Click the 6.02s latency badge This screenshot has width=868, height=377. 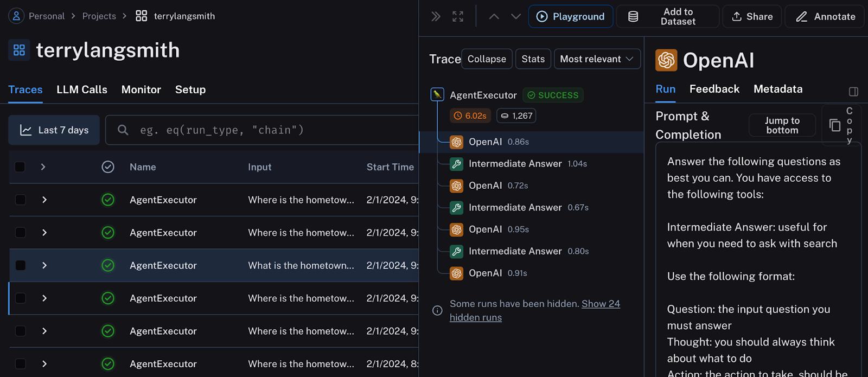470,116
